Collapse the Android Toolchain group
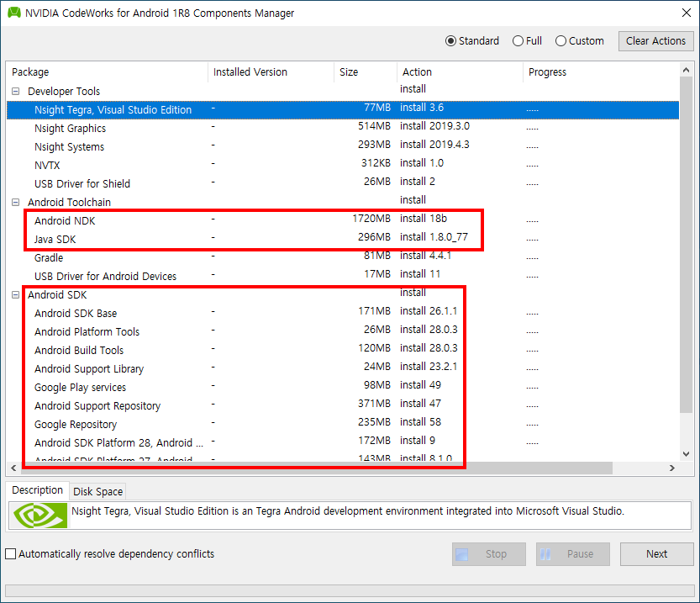700x603 pixels. (16, 203)
